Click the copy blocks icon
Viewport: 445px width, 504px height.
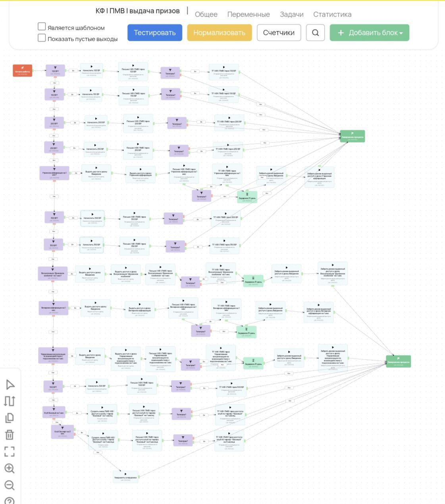coord(10,417)
